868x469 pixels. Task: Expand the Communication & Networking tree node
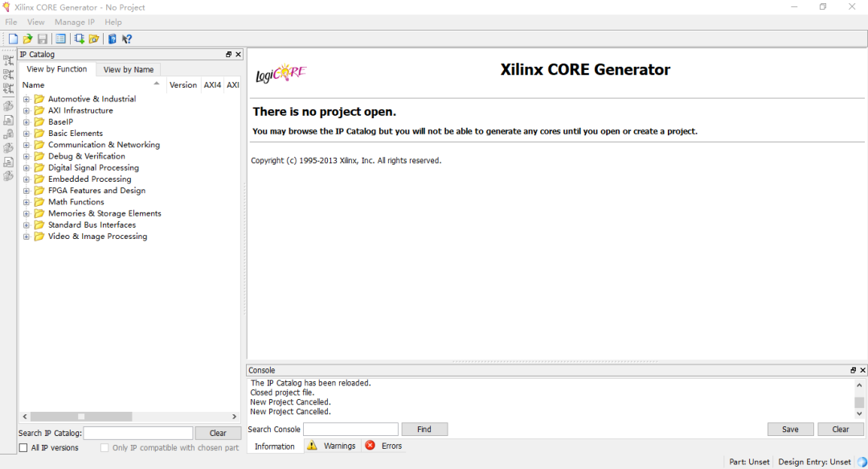coord(26,144)
